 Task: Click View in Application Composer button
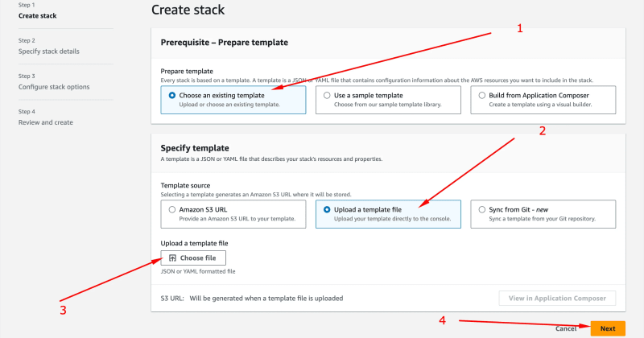pos(557,298)
